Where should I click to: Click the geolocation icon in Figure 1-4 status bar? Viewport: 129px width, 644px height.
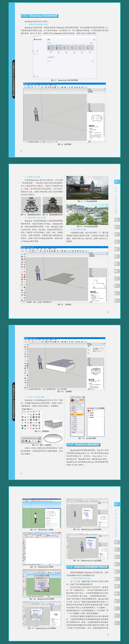click(x=24, y=142)
